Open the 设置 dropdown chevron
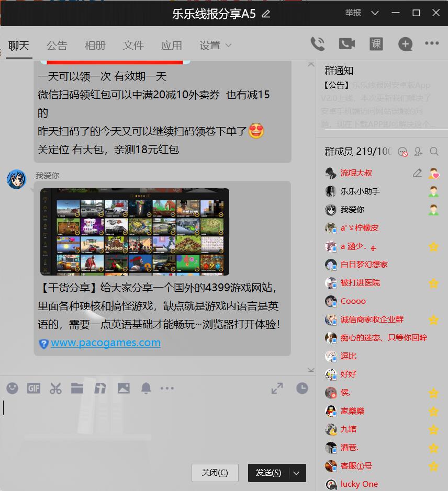 coord(229,46)
